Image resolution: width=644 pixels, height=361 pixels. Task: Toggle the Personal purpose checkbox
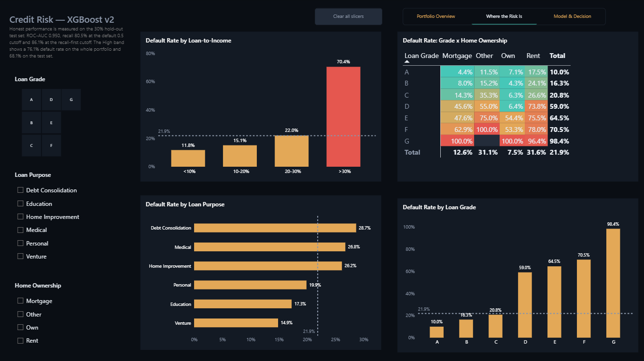point(20,243)
